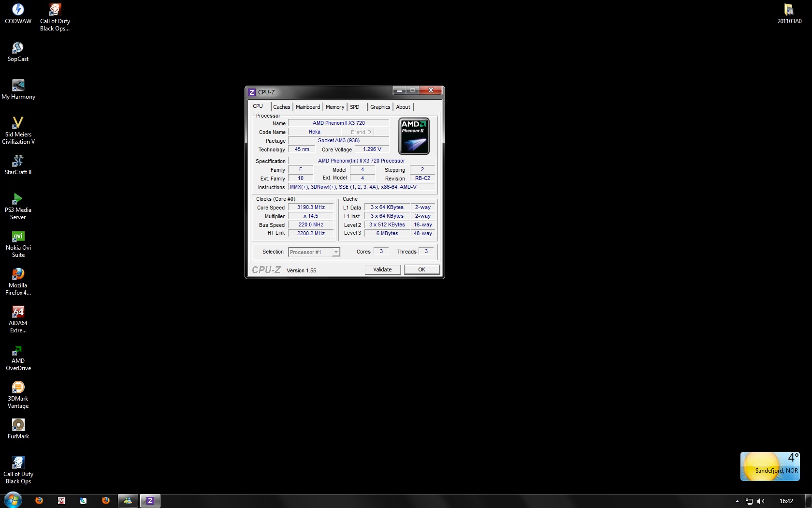Click the Threads value field
The height and width of the screenshot is (508, 812).
coord(426,251)
